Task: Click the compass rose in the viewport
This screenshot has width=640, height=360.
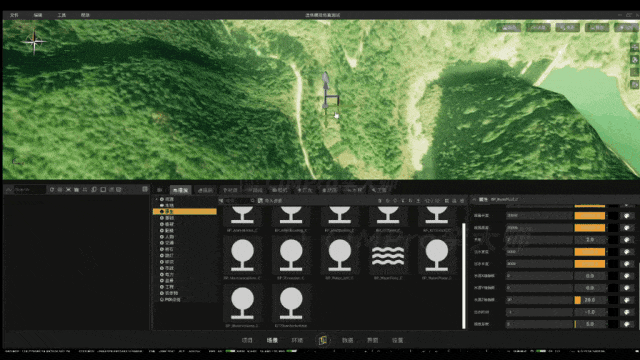Action: click(34, 41)
